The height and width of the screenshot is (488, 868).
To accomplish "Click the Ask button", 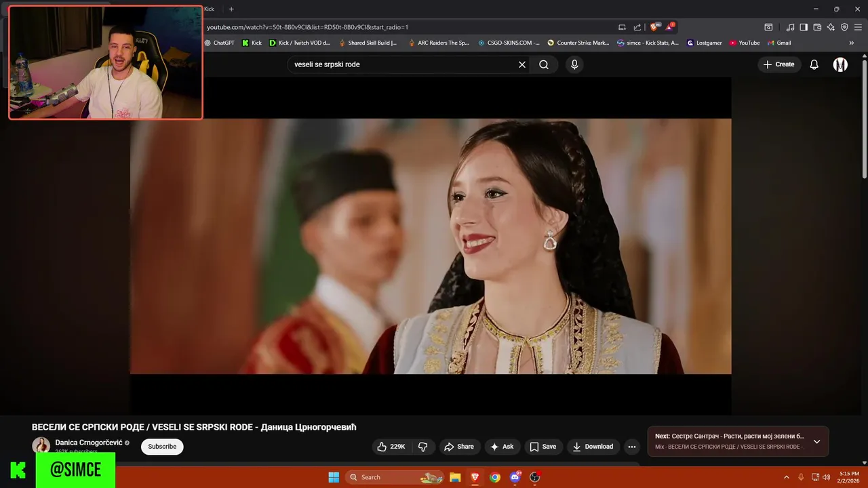I will tap(502, 447).
